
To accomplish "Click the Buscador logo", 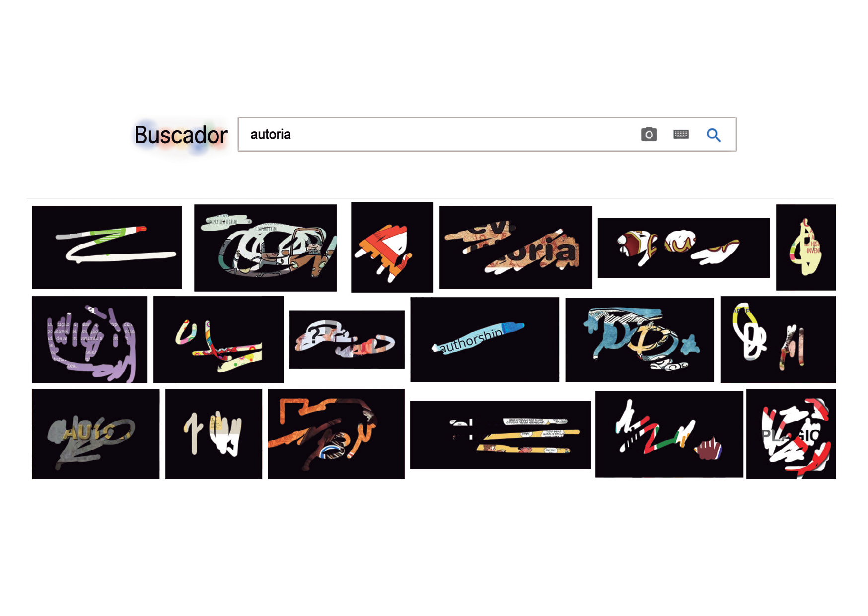I will point(181,135).
